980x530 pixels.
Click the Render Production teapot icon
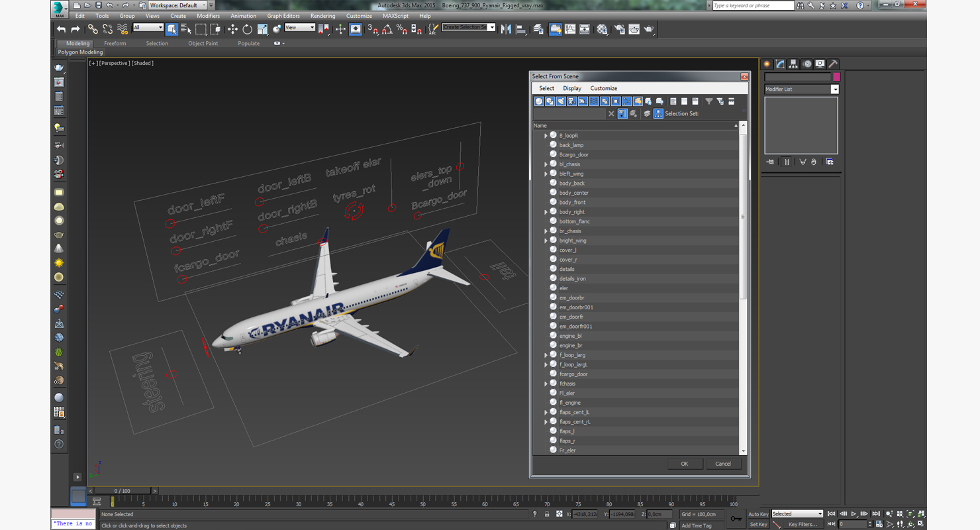[649, 29]
